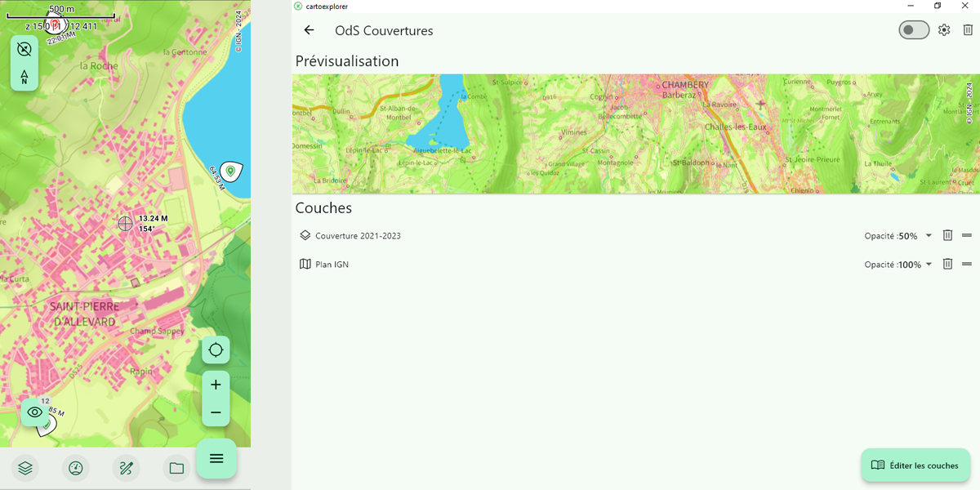Open the folder icon in bottom bar
980x490 pixels.
(x=176, y=468)
